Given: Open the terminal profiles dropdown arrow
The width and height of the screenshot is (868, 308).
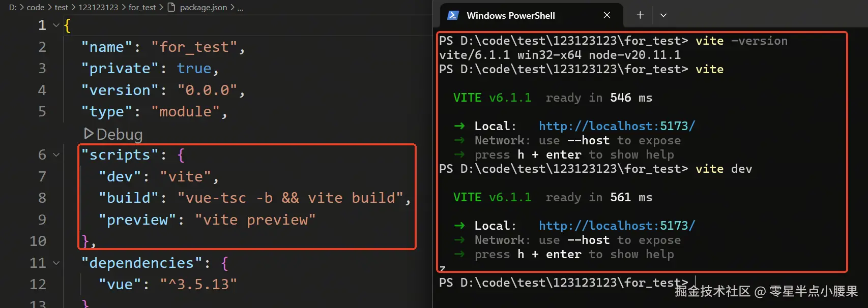Looking at the screenshot, I should pos(663,15).
